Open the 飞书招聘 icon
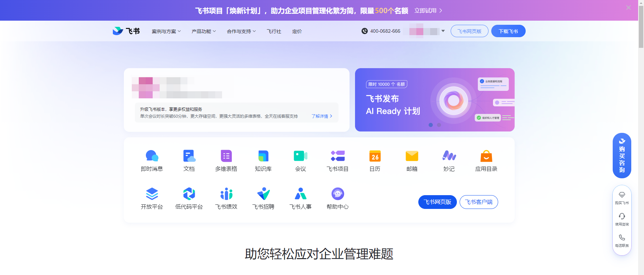The image size is (644, 275). 263,194
